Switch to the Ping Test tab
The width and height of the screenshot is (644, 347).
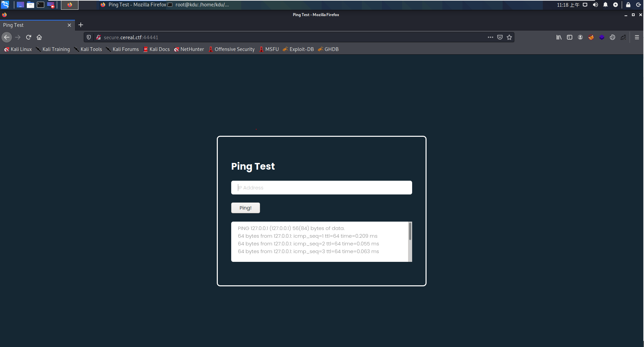coord(34,25)
